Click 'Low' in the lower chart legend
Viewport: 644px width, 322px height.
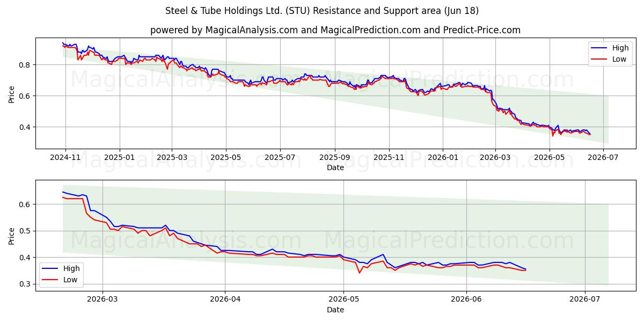coord(70,280)
